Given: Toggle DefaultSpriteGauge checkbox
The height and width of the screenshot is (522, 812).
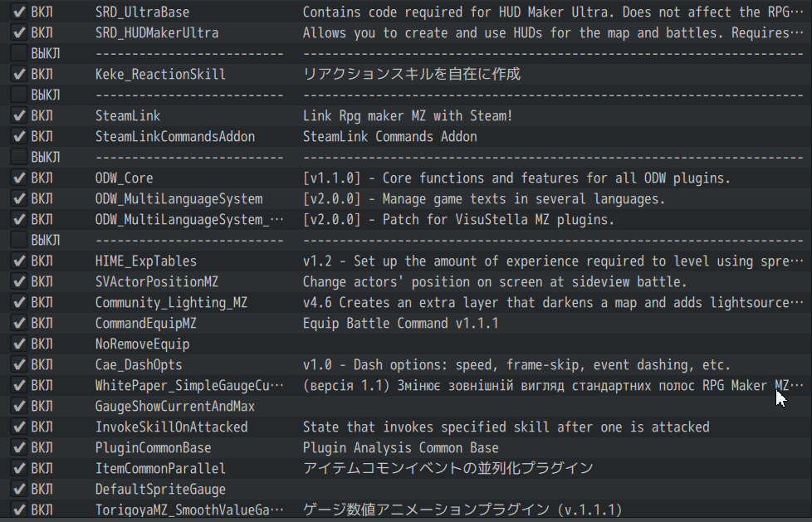Looking at the screenshot, I should pyautogui.click(x=19, y=488).
